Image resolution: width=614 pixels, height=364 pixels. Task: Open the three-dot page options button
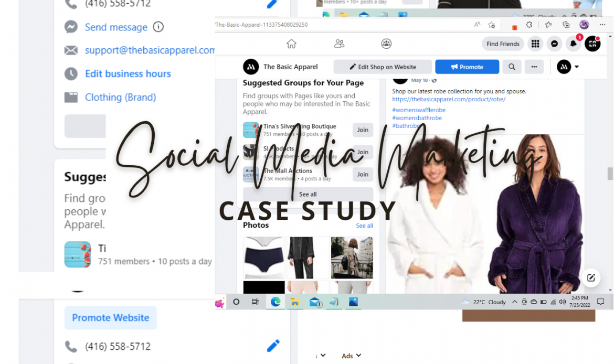coord(534,67)
